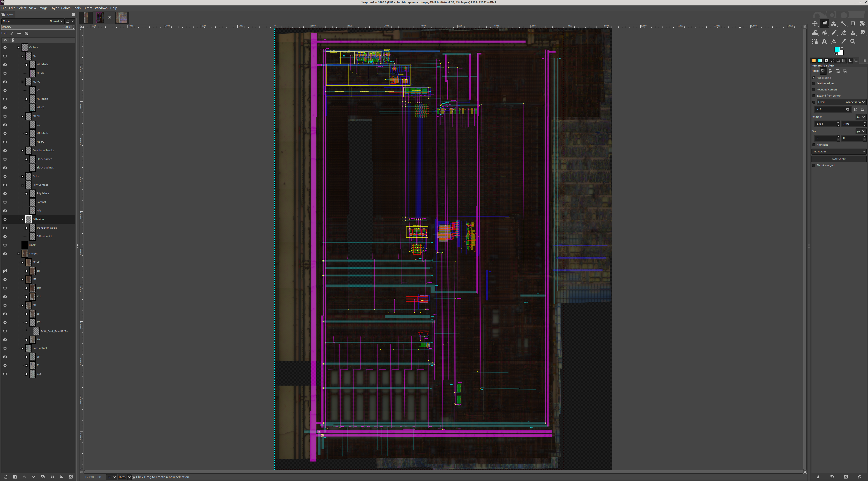Click the Zoom magnifier tool
Viewport: 868px width, 481px height.
click(x=853, y=41)
